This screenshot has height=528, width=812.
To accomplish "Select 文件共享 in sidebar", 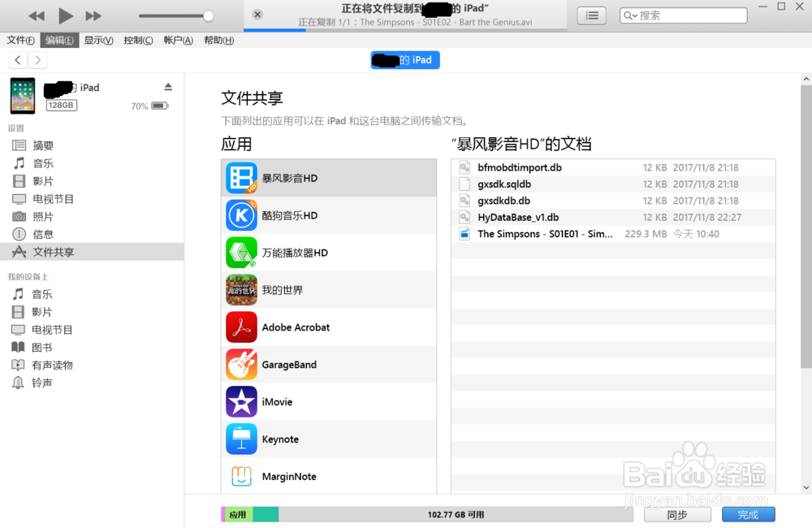I will (93, 252).
